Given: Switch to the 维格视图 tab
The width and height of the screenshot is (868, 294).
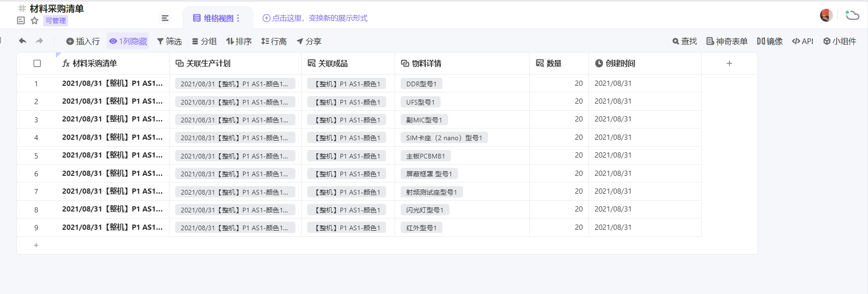Looking at the screenshot, I should tap(214, 18).
